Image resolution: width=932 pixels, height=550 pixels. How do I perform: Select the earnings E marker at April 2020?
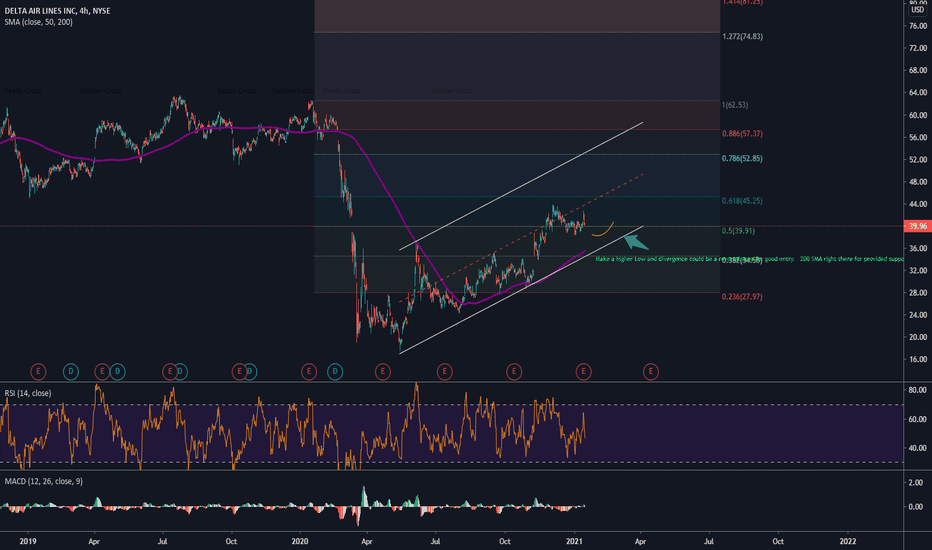point(383,372)
